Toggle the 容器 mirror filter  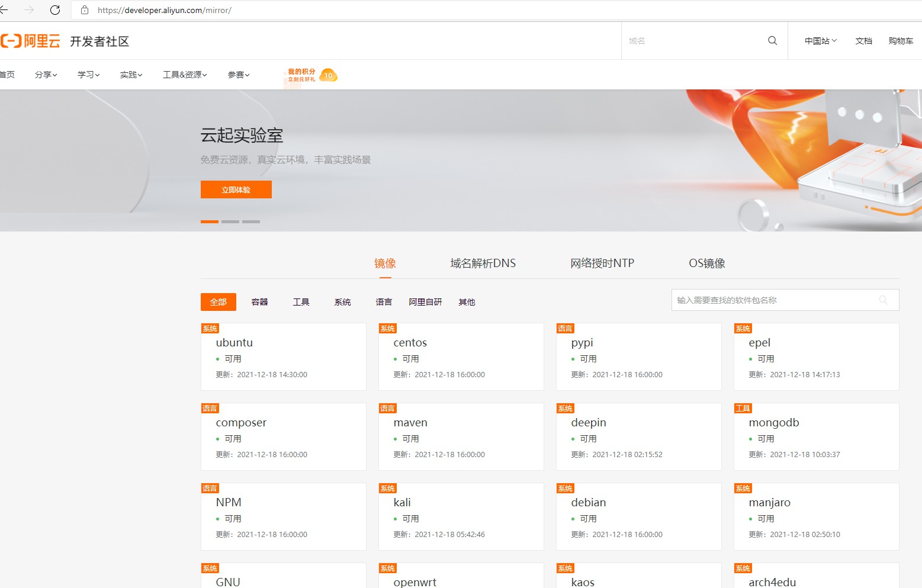tap(259, 302)
